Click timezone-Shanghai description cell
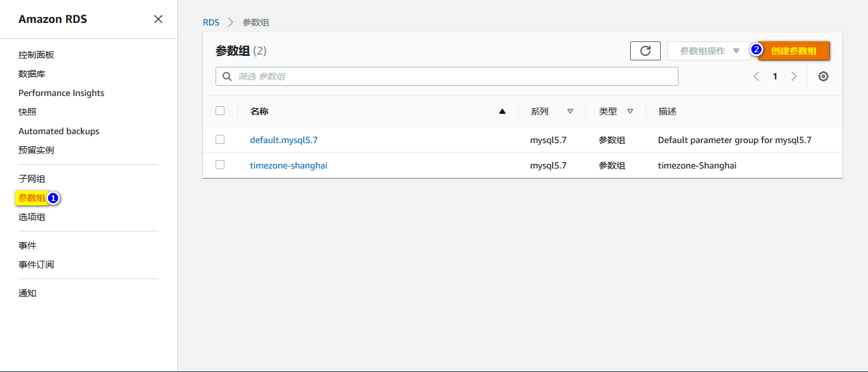The image size is (868, 372). tap(697, 165)
